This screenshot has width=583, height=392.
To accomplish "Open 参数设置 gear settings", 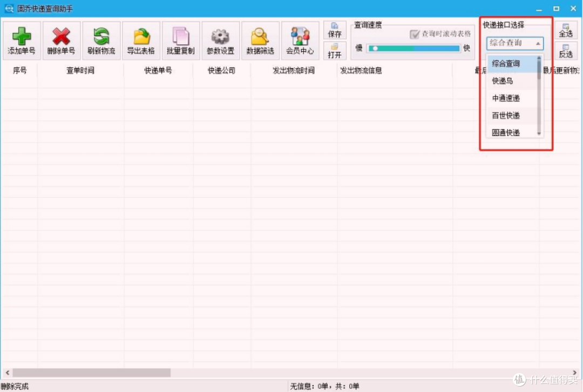I will coord(220,40).
